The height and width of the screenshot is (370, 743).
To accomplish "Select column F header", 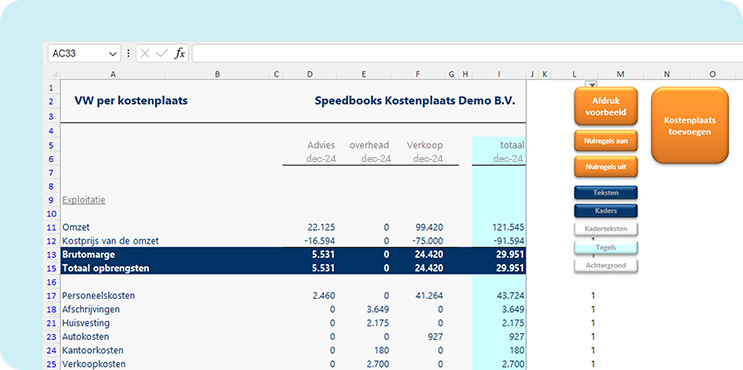I will click(x=417, y=74).
